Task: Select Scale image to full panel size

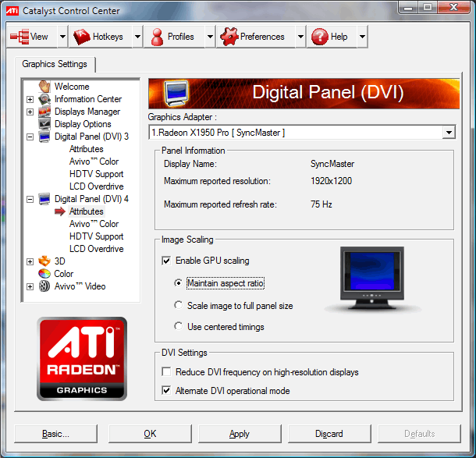Action: coord(178,305)
